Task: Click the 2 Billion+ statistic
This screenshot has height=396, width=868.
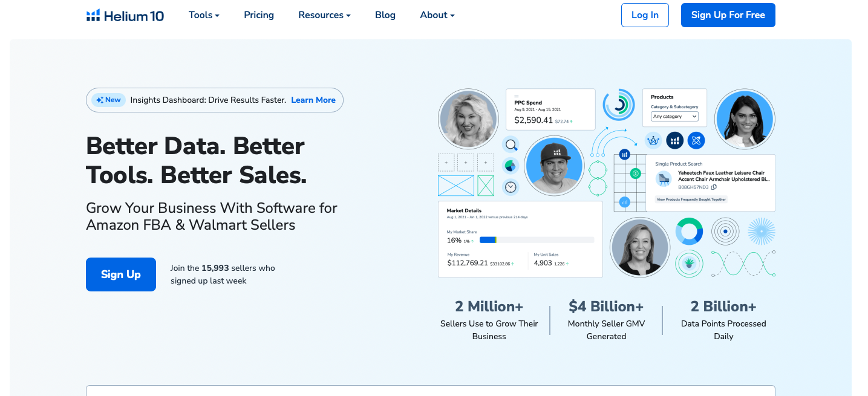Action: click(723, 307)
